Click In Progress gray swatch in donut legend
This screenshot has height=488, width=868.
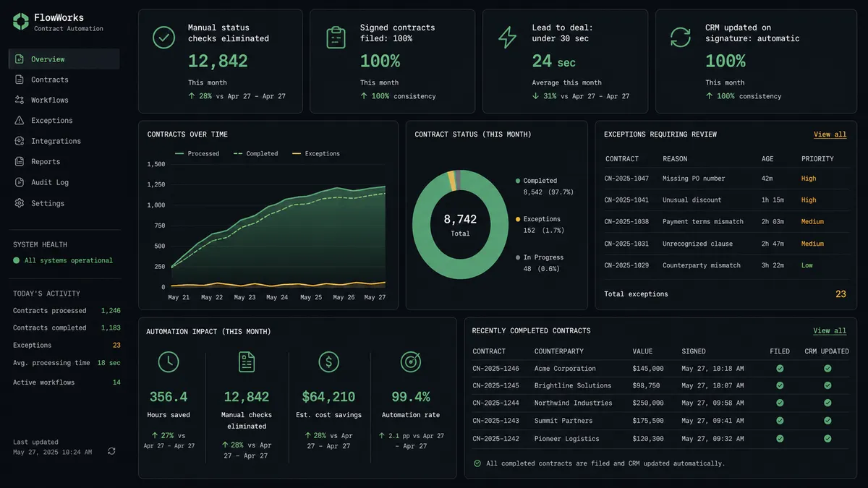pyautogui.click(x=518, y=257)
